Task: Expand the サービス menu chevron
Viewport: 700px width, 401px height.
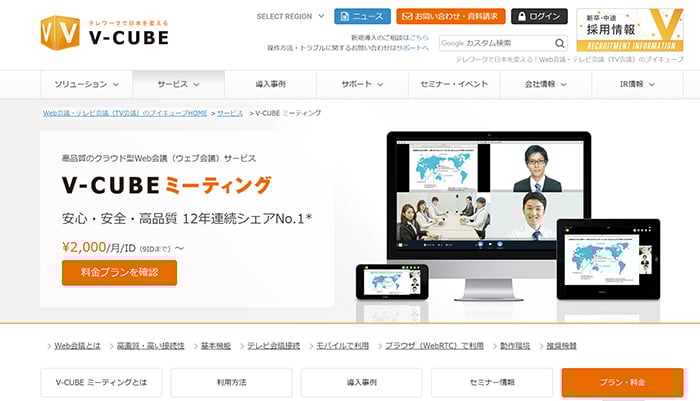Action: (197, 84)
